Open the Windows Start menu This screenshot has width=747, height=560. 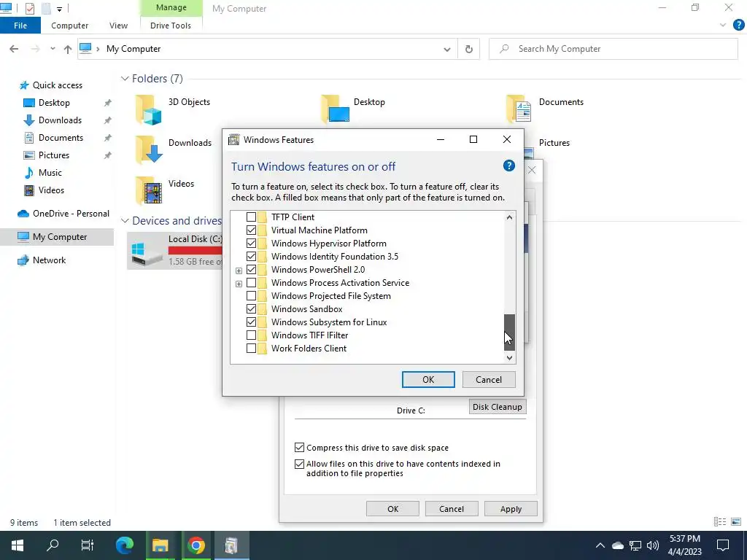coord(18,545)
